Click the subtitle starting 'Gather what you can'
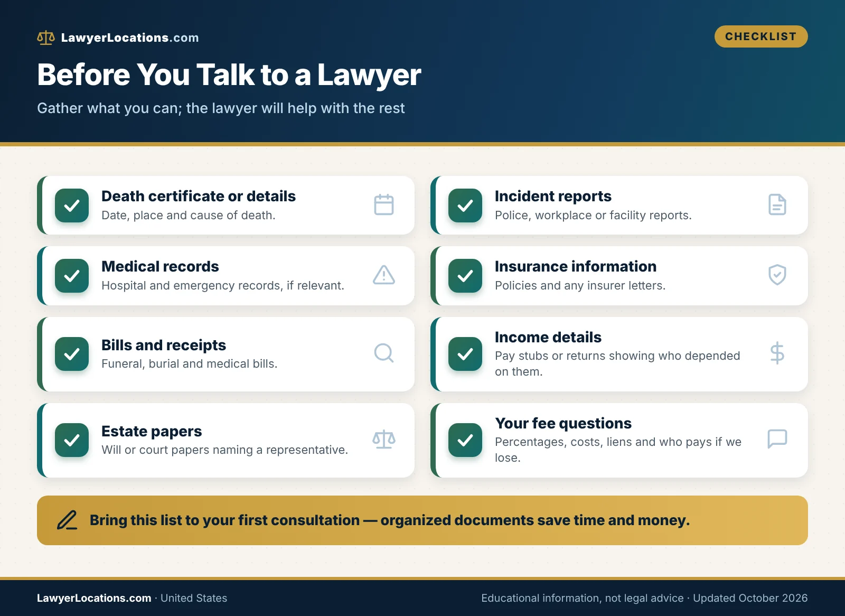Image resolution: width=845 pixels, height=616 pixels. (x=221, y=108)
